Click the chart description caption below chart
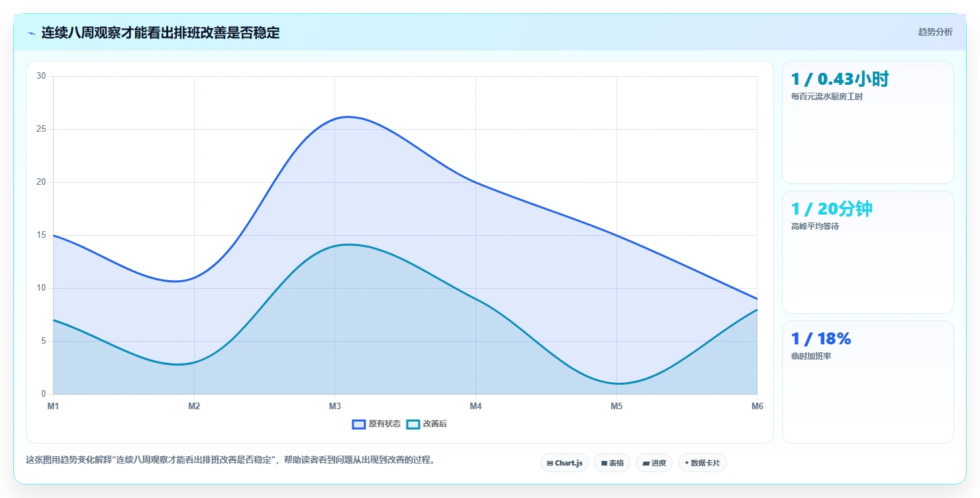 (x=232, y=460)
